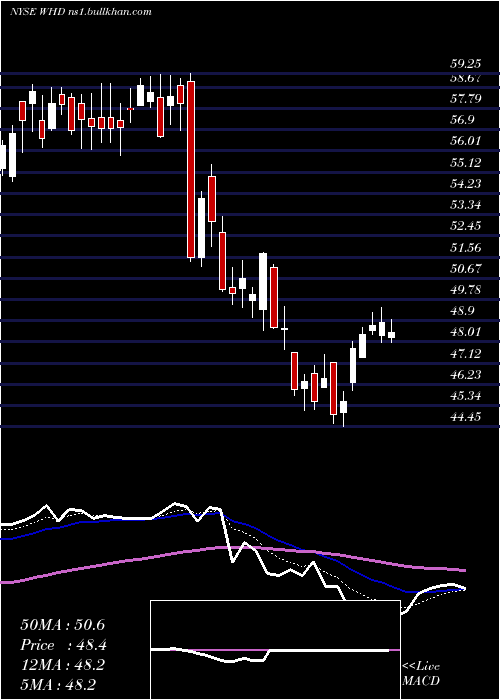Click the '<<Live MACD' label
This screenshot has width=500, height=700.
click(x=421, y=673)
